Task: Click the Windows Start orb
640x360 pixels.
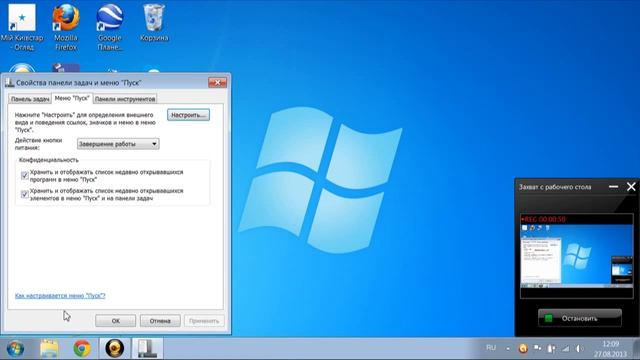Action: click(x=16, y=349)
